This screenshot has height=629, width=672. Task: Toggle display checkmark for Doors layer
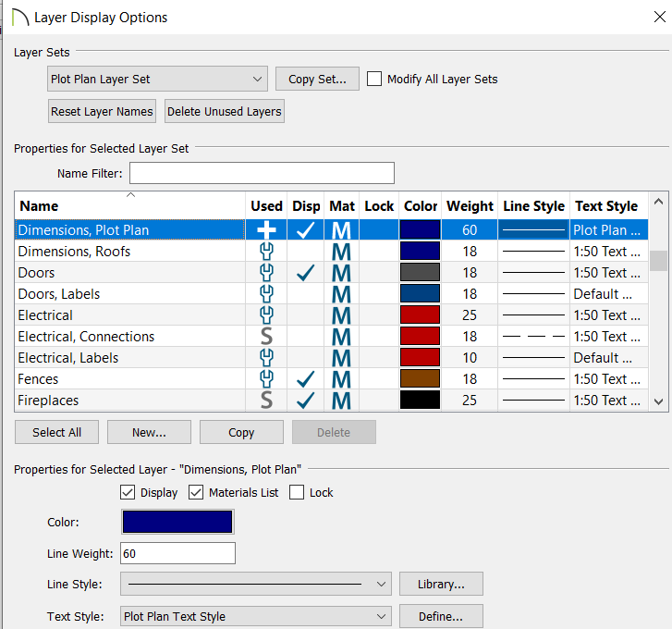point(306,273)
